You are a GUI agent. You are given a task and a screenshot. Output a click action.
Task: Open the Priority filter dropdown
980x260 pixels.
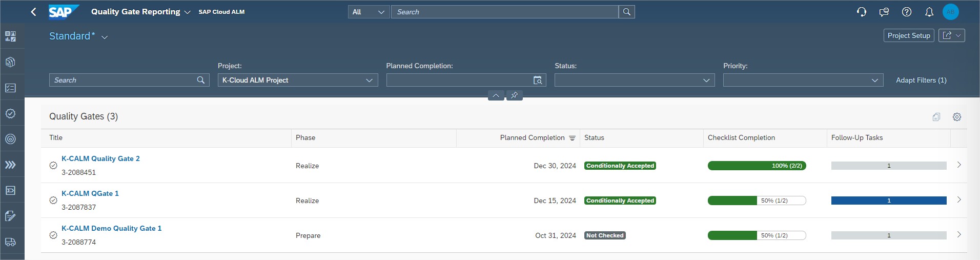click(874, 81)
